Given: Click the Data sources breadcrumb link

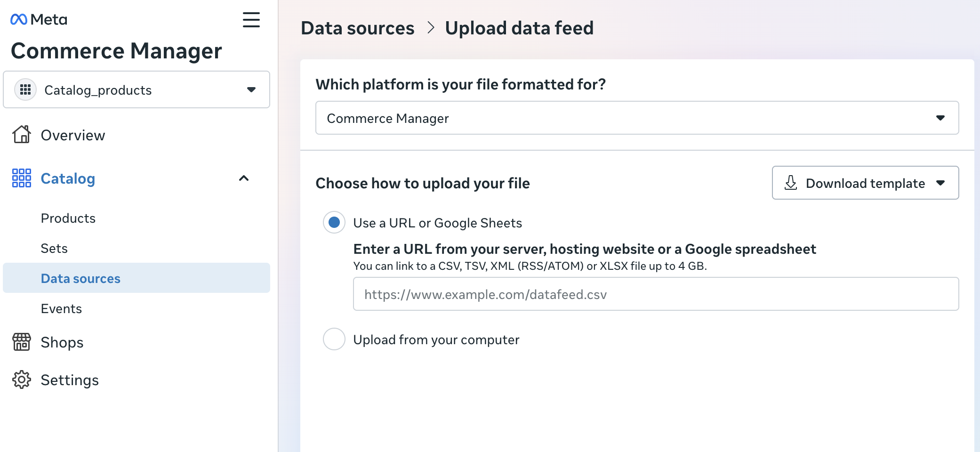Looking at the screenshot, I should point(357,28).
